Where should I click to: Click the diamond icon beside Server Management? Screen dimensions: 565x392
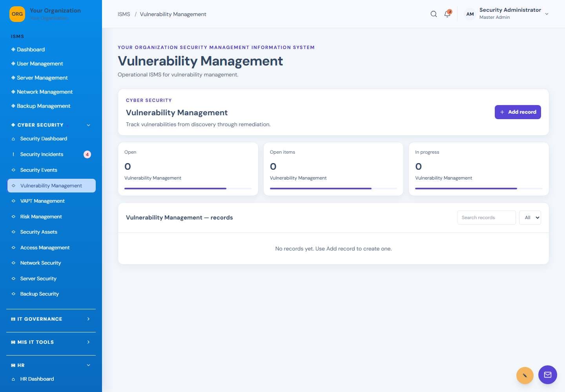coord(13,78)
